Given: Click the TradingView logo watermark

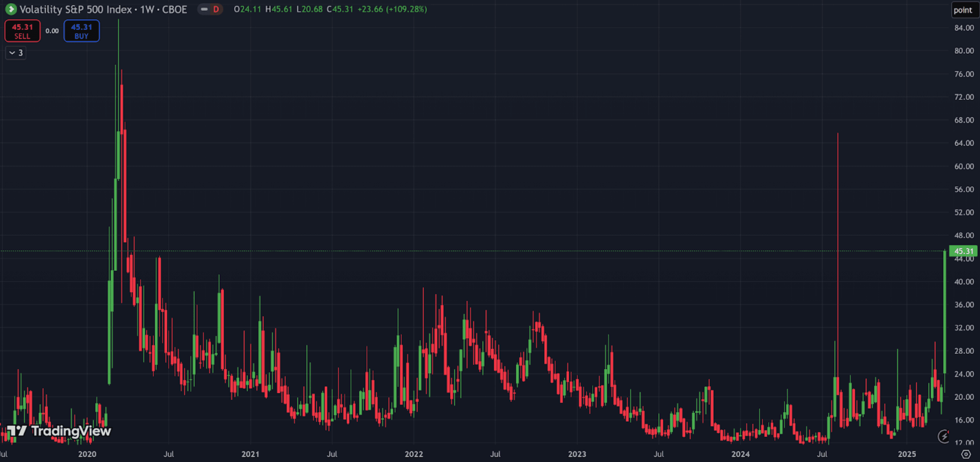Looking at the screenshot, I should 59,431.
